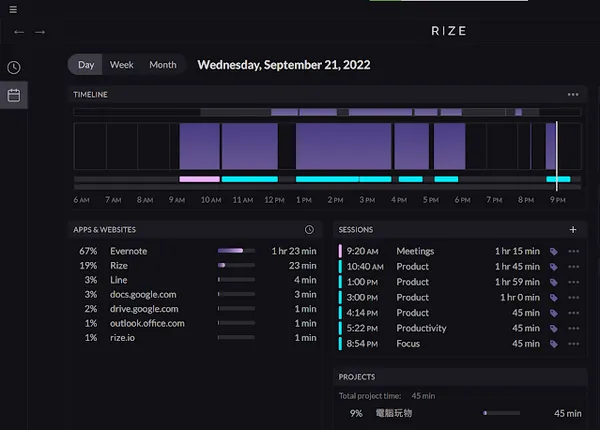Switch to the Month view tab
The height and width of the screenshot is (430, 600).
[x=163, y=65]
